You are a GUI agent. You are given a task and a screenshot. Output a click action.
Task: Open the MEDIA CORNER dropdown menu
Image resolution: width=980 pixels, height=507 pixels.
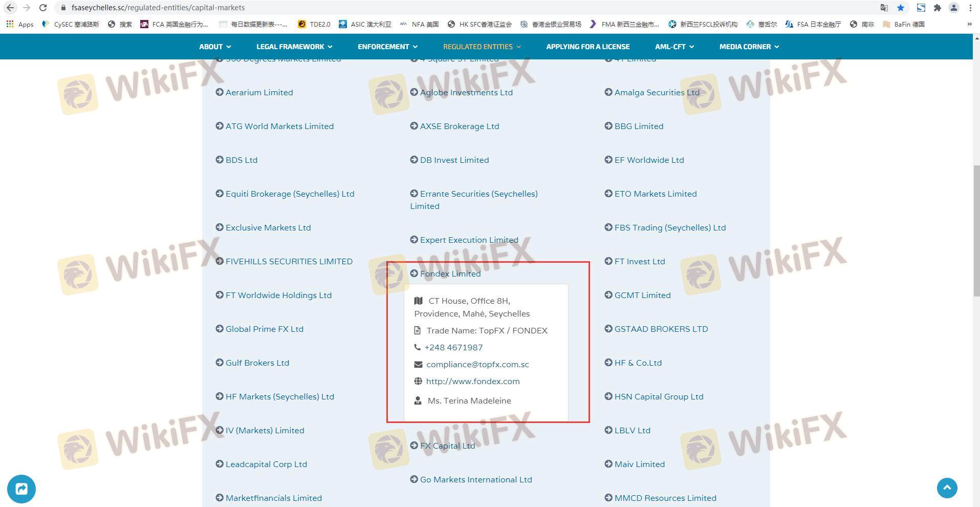749,47
